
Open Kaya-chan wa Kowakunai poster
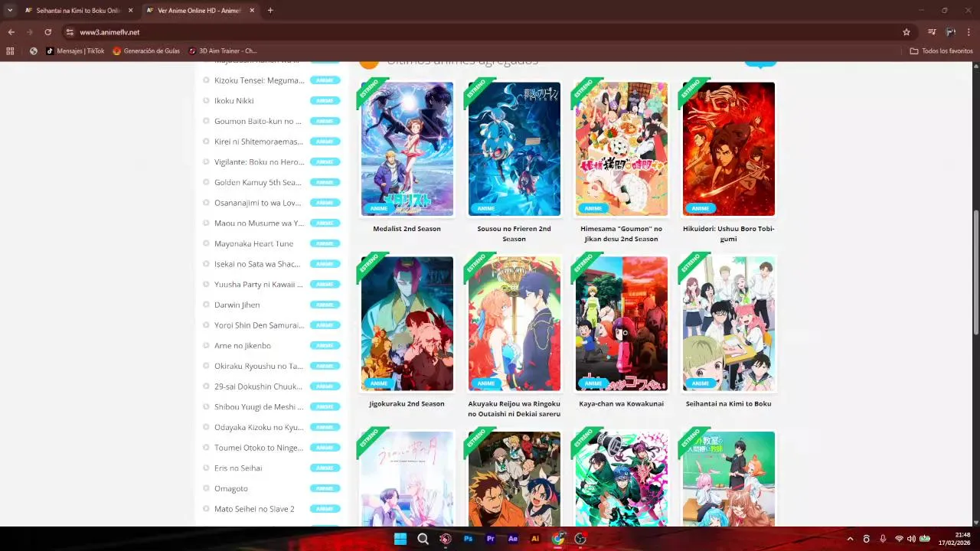point(622,324)
